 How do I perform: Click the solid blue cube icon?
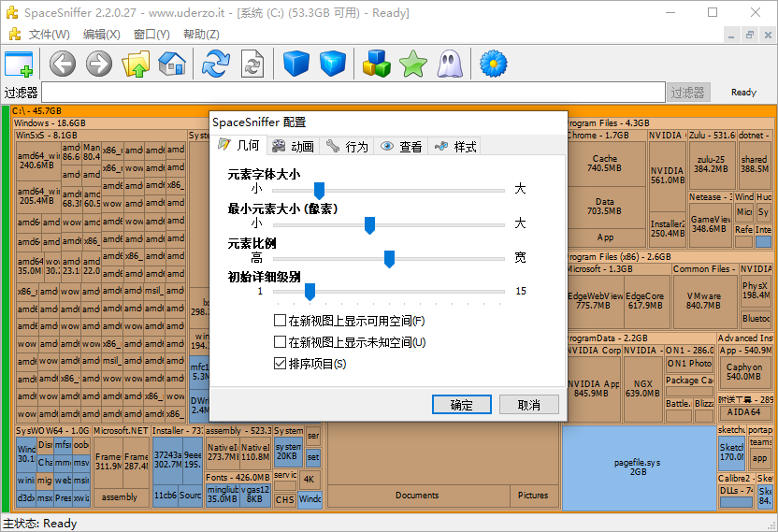coord(296,64)
